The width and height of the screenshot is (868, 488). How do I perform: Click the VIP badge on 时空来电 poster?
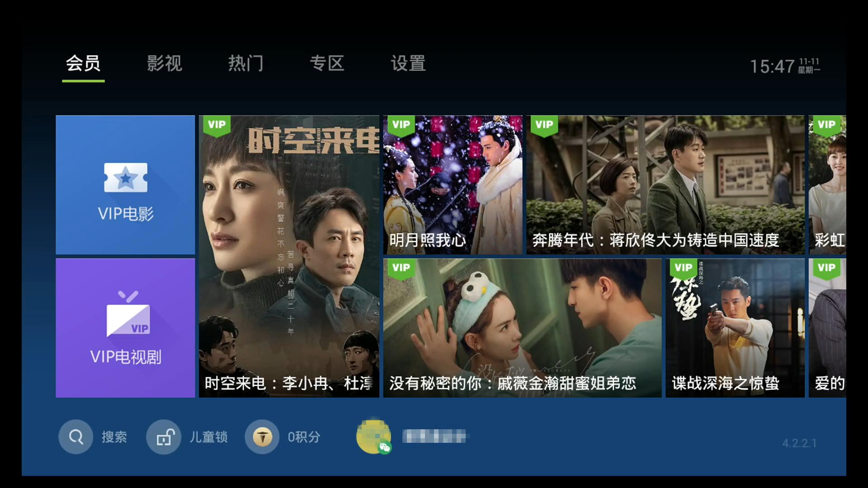coord(217,126)
